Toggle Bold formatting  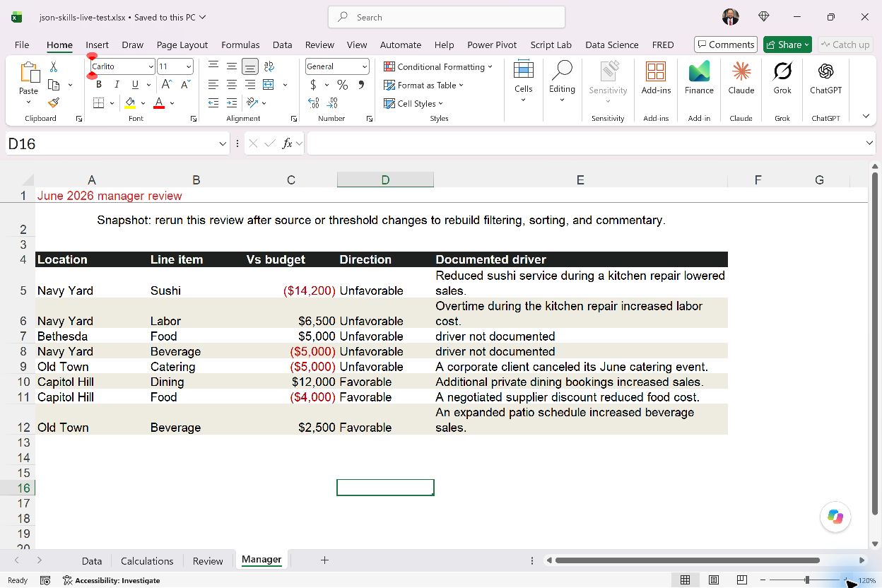point(99,85)
